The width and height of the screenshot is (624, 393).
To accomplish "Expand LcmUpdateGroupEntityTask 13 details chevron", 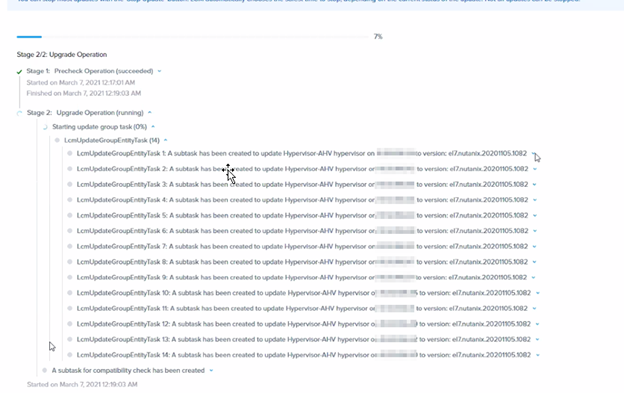I will (x=537, y=340).
